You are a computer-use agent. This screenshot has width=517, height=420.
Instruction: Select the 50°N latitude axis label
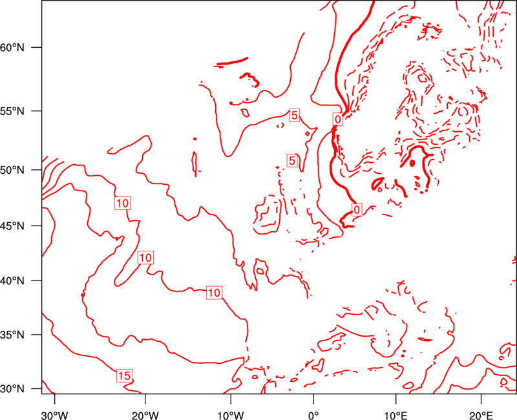pos(12,170)
